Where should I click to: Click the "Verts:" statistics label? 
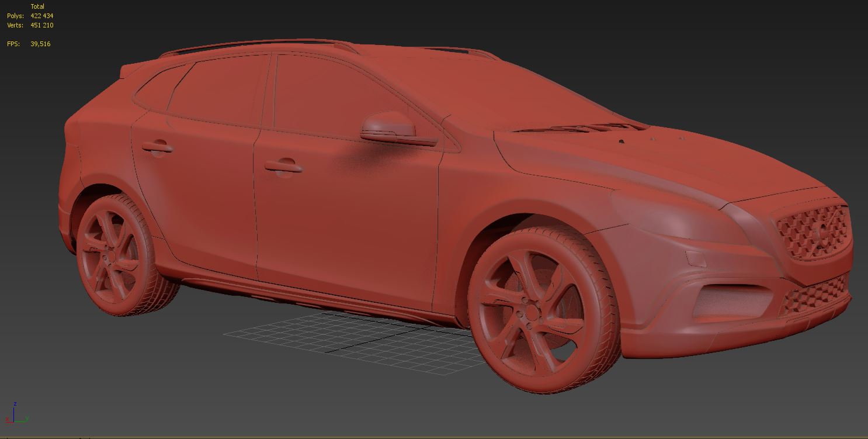pos(15,25)
